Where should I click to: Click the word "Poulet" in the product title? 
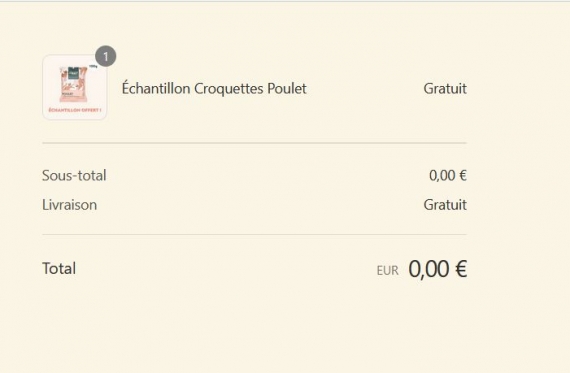[x=287, y=89]
